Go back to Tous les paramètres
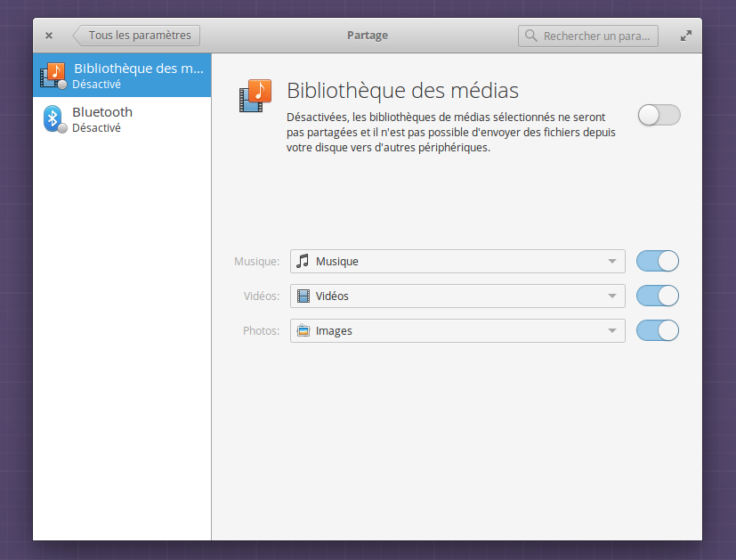 (136, 36)
